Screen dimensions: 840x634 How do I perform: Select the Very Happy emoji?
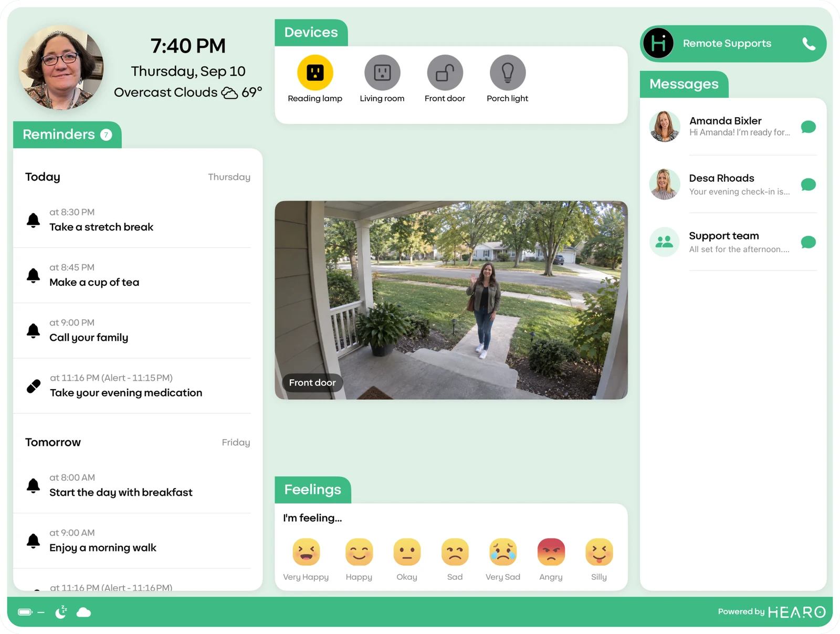[306, 552]
